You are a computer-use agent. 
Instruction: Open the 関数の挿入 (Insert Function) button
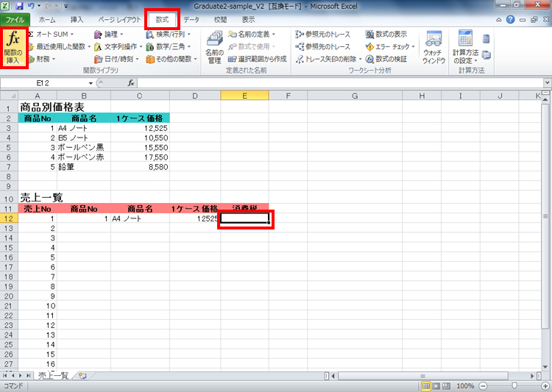point(14,48)
